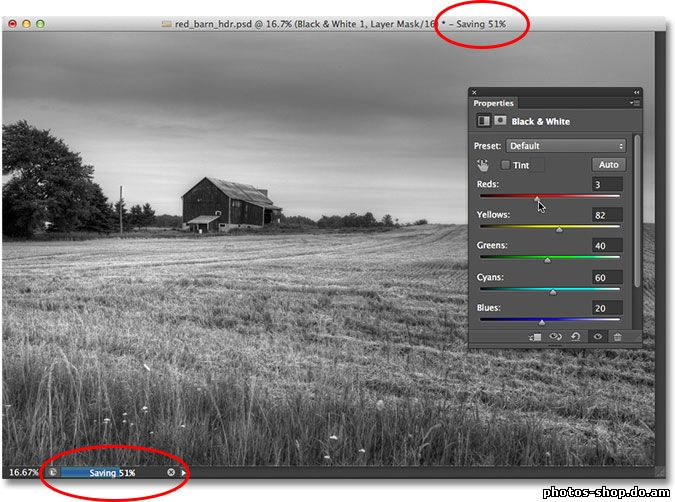The width and height of the screenshot is (675, 502).
Task: Click the Yellows slider handle
Action: point(559,229)
